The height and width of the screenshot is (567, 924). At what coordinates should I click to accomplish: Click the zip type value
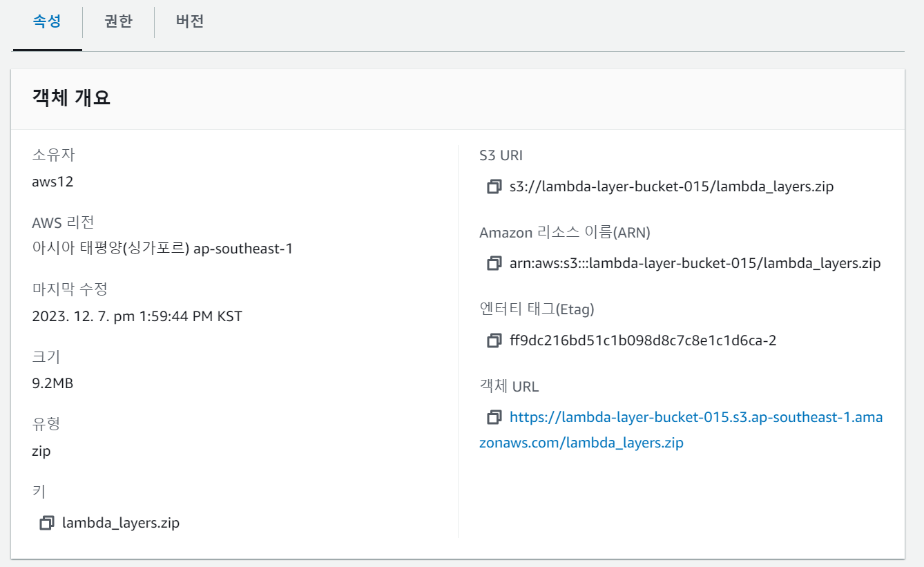coord(41,451)
